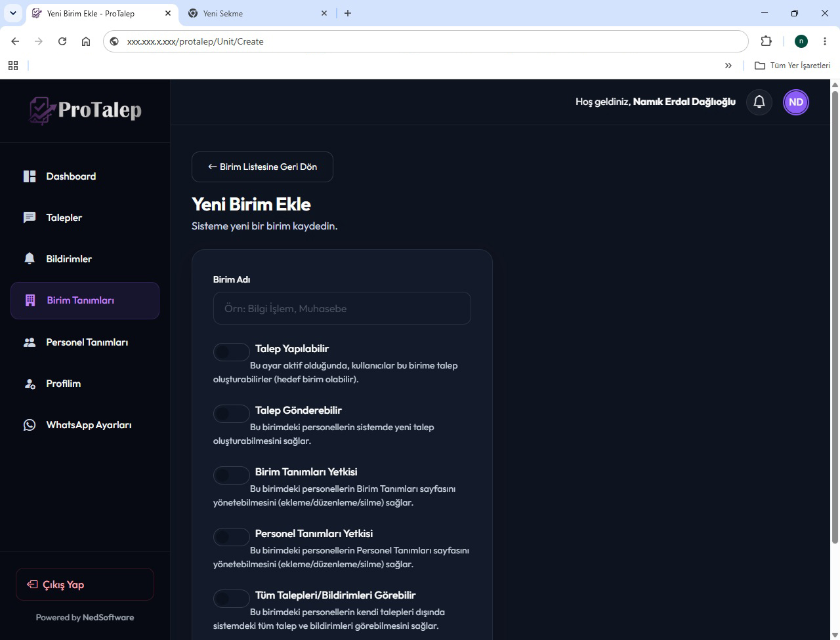840x640 pixels.
Task: Toggle Tüm Talepleri/Bildirimleri Görebilir
Action: pos(232,599)
